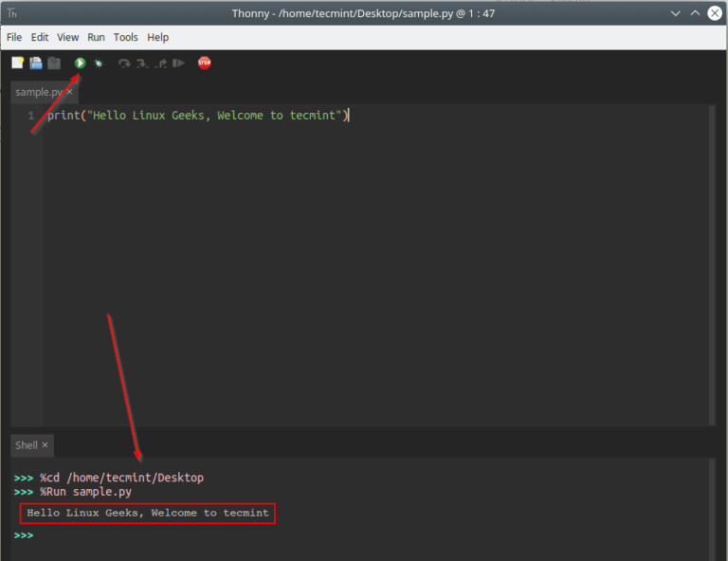Click line number 1 in the gutter
This screenshot has width=728, height=561.
[31, 115]
